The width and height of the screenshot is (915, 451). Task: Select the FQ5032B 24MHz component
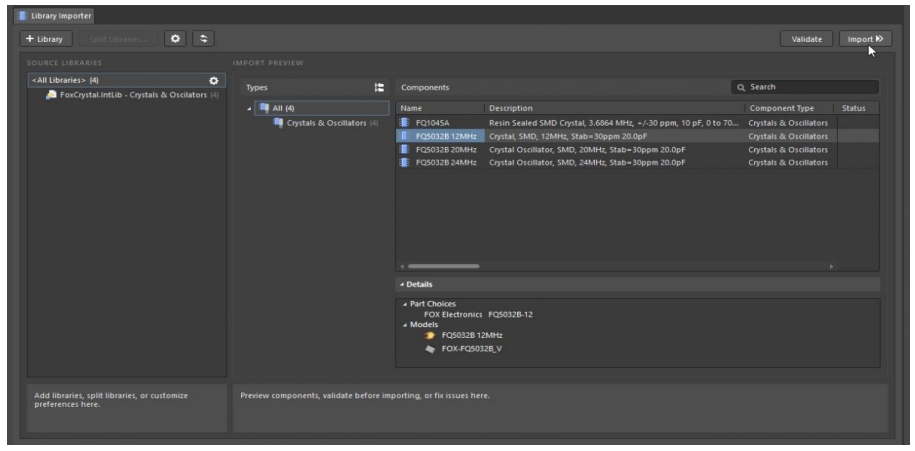coord(637,163)
